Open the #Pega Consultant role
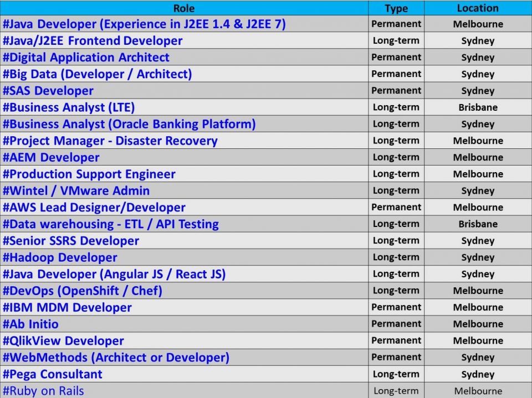This screenshot has height=398, width=532. [x=53, y=374]
